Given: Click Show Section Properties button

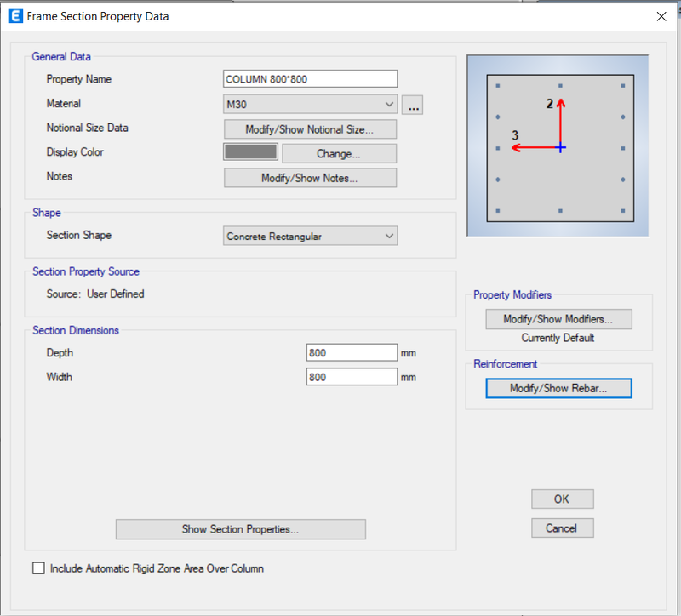Looking at the screenshot, I should [241, 529].
